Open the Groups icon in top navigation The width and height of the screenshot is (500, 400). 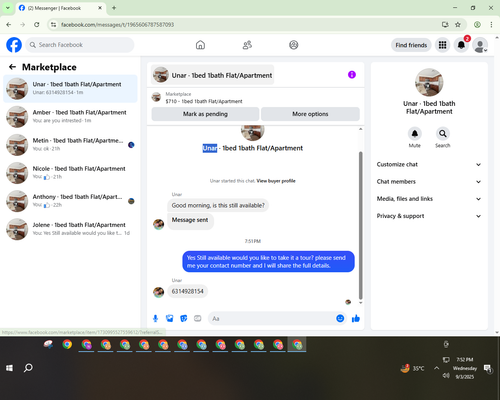[x=294, y=45]
